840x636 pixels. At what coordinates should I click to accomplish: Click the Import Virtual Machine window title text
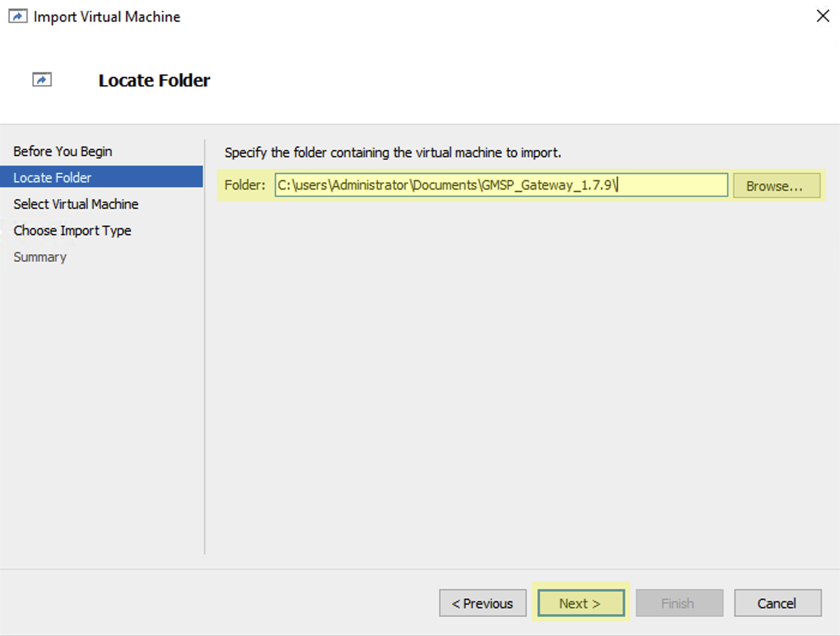pos(107,17)
